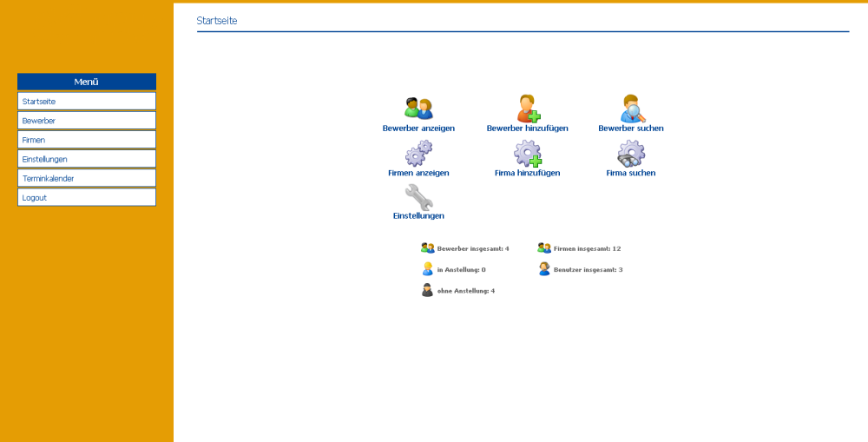Click the Firma hinzufügen gear-plus icon
This screenshot has height=442, width=868.
pos(528,154)
